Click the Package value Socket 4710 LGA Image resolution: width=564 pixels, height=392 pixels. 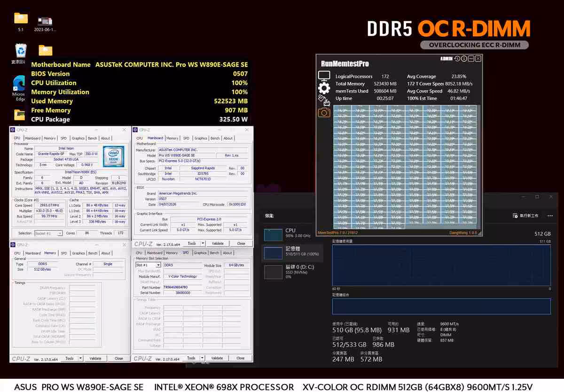click(x=66, y=159)
